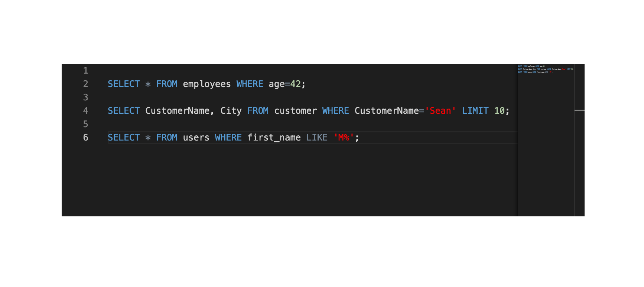Click the LIMIT keyword
This screenshot has width=644, height=287.
pyautogui.click(x=475, y=111)
